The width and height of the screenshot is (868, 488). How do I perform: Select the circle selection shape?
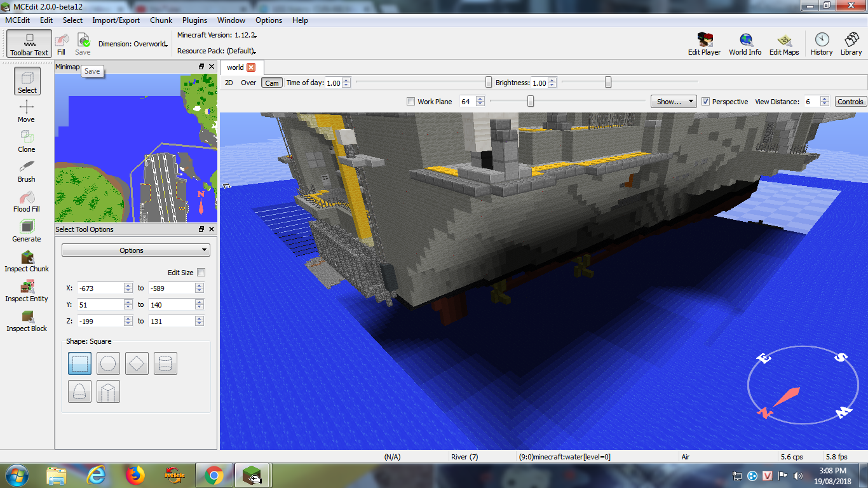point(109,363)
